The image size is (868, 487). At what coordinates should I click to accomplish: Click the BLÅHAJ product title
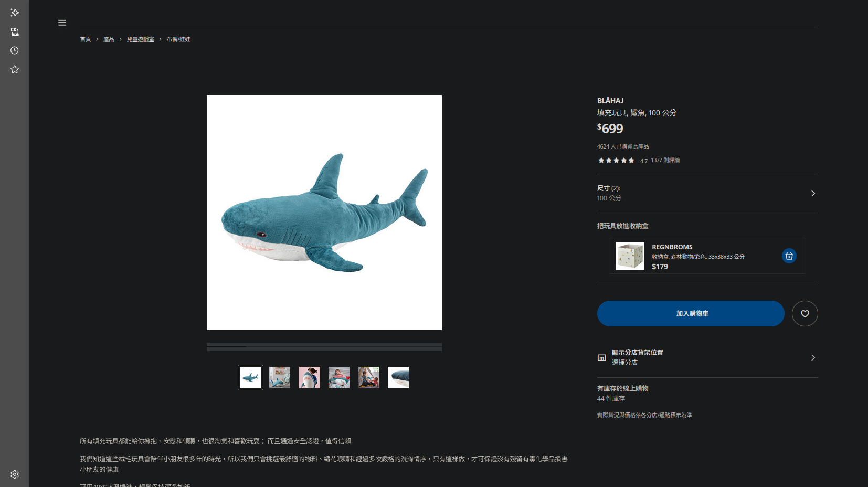[610, 101]
